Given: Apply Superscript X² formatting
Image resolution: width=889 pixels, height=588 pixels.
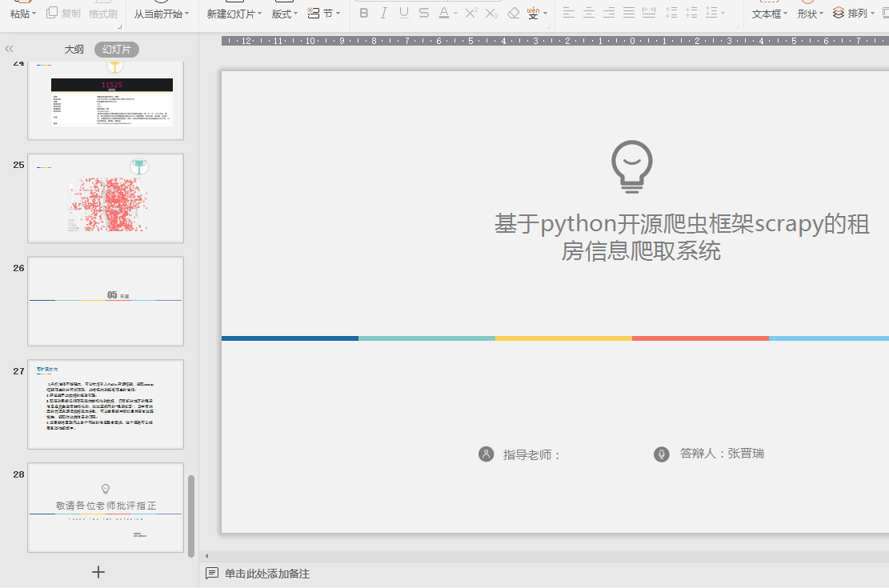Looking at the screenshot, I should (x=471, y=13).
